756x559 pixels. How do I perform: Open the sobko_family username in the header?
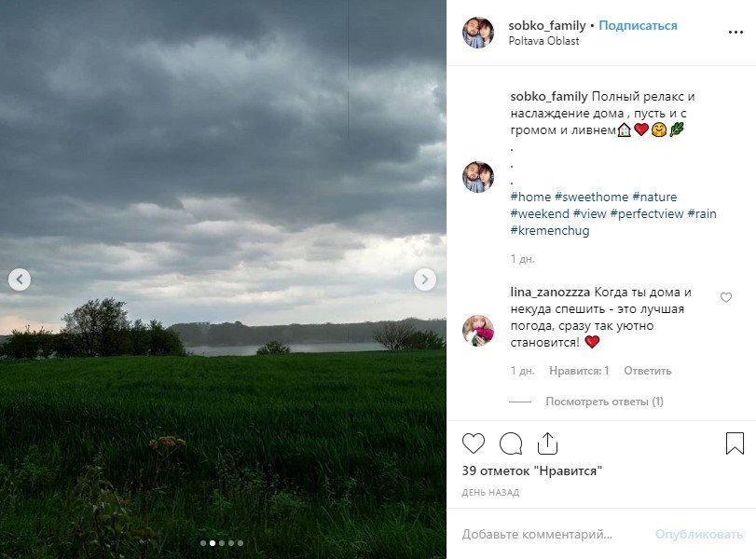(x=547, y=25)
